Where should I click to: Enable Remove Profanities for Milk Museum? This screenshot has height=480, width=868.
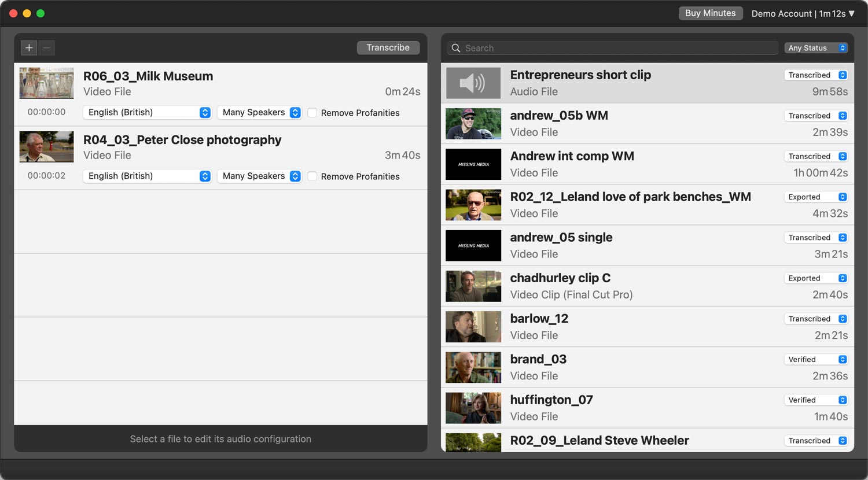(x=312, y=113)
